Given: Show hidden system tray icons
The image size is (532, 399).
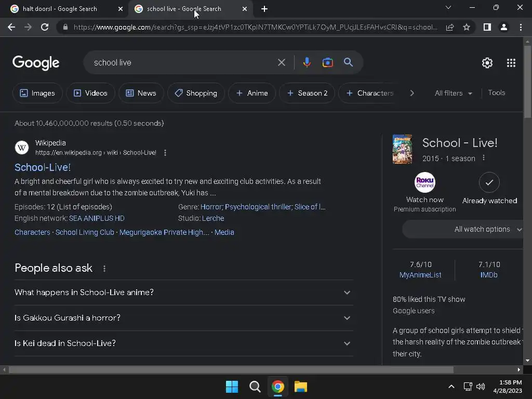Looking at the screenshot, I should pos(451,387).
